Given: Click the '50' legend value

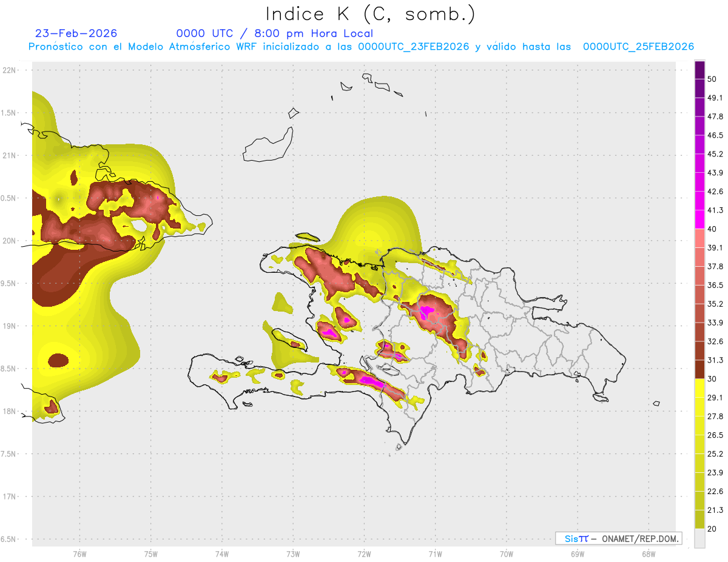Looking at the screenshot, I should coord(713,79).
